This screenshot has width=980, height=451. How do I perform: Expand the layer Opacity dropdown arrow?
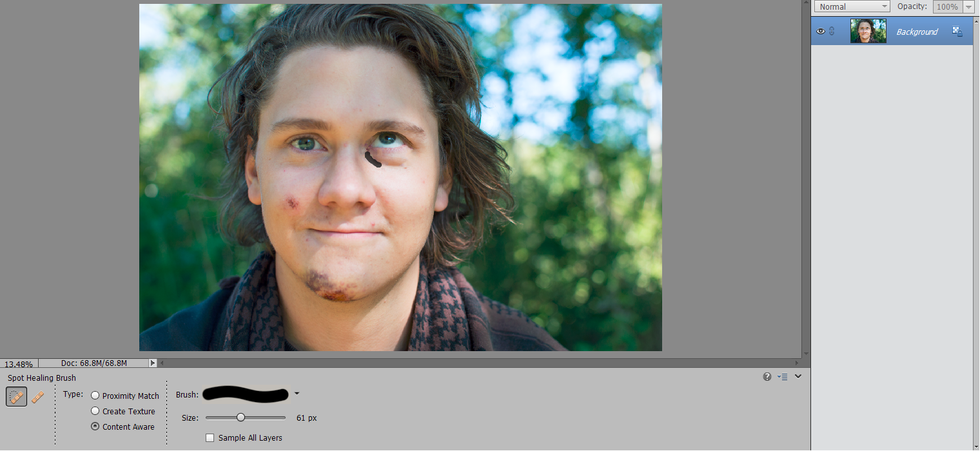969,7
